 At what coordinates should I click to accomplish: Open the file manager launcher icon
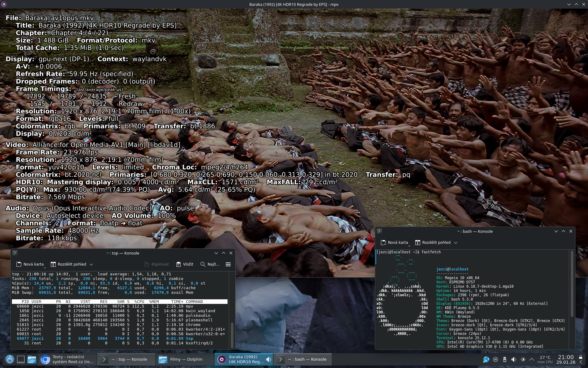click(x=32, y=359)
